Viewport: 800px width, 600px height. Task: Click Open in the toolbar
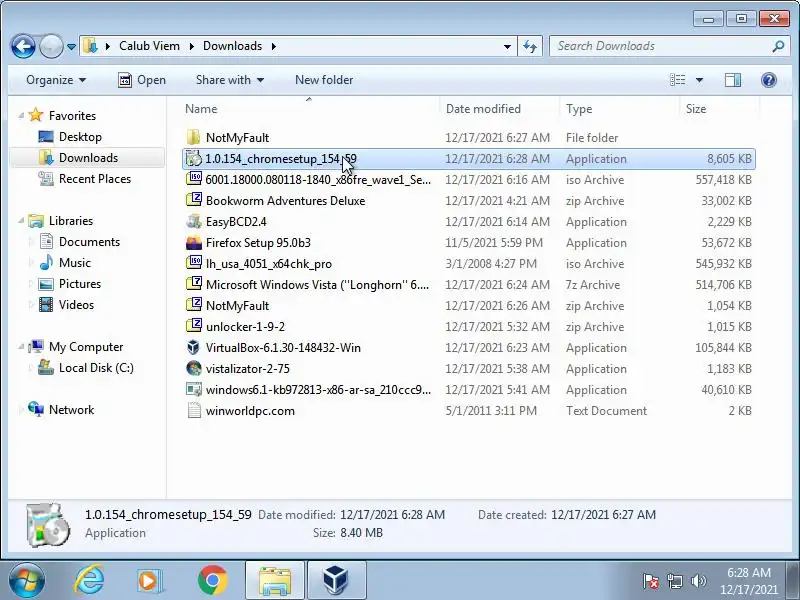click(x=142, y=80)
